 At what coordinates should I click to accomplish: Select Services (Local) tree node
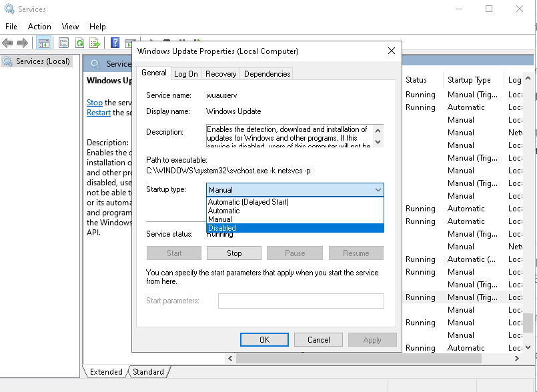tap(37, 61)
